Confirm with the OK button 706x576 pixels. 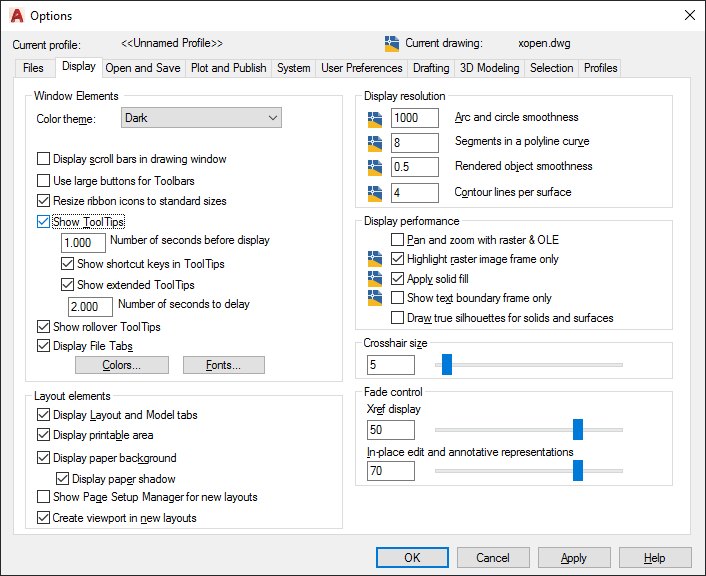pos(412,558)
